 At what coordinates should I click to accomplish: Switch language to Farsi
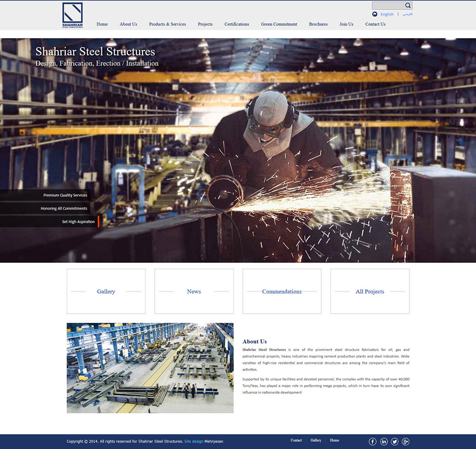pyautogui.click(x=407, y=14)
